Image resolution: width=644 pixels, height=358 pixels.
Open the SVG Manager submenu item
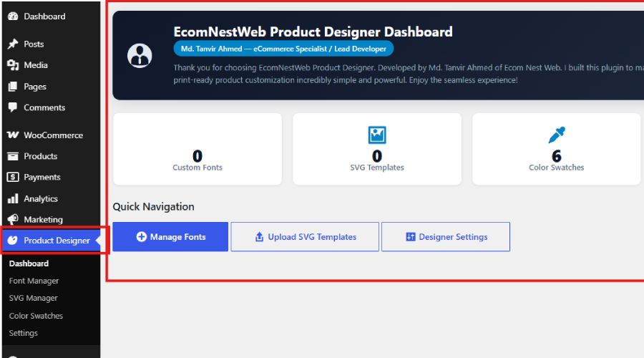click(33, 298)
